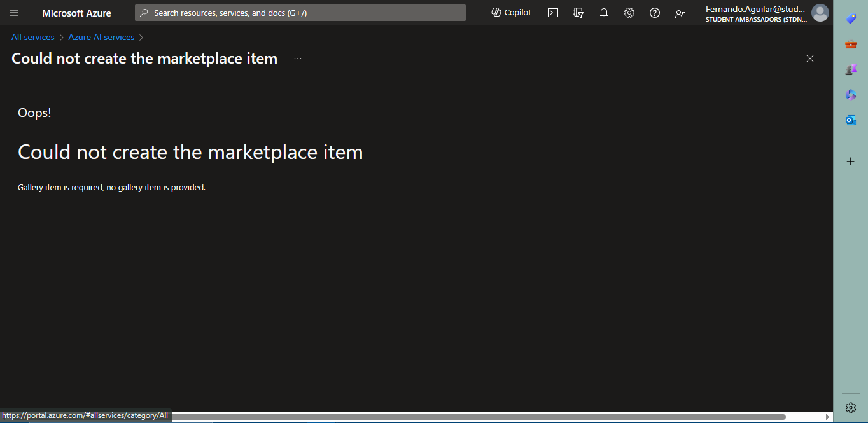Image resolution: width=868 pixels, height=423 pixels.
Task: Open the feedback icon in top bar
Action: click(680, 12)
